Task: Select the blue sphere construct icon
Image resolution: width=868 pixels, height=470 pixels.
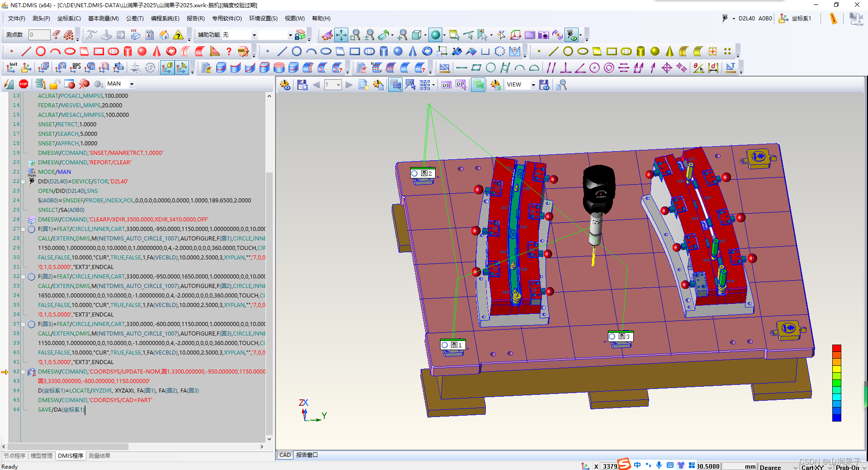Action: pyautogui.click(x=398, y=51)
